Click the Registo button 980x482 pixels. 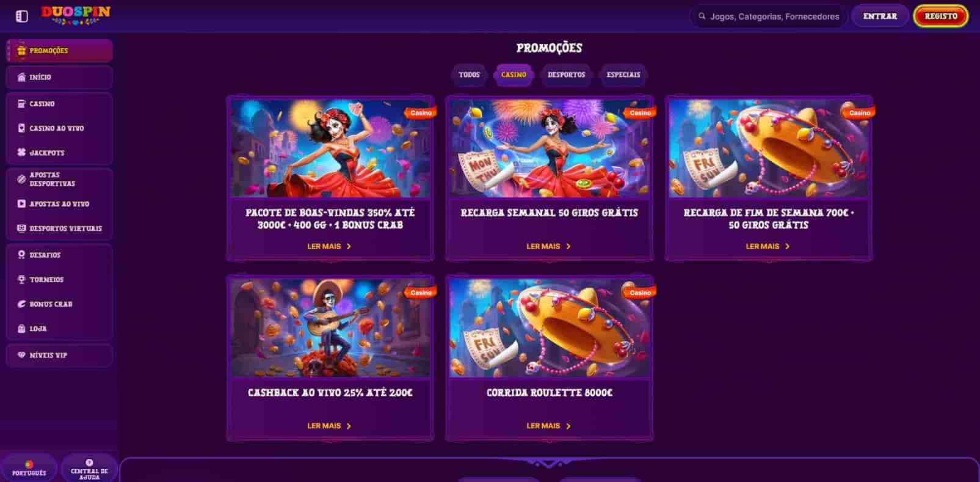941,16
